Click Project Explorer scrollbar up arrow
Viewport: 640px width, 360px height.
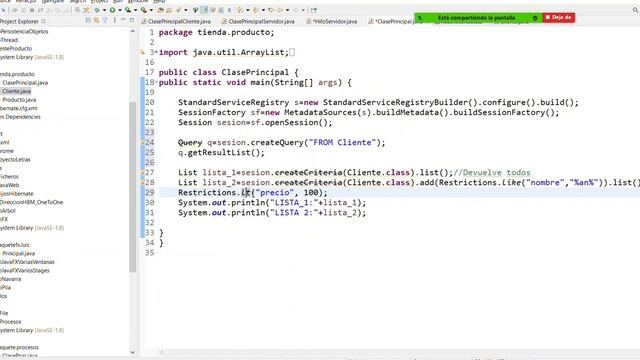(x=133, y=31)
